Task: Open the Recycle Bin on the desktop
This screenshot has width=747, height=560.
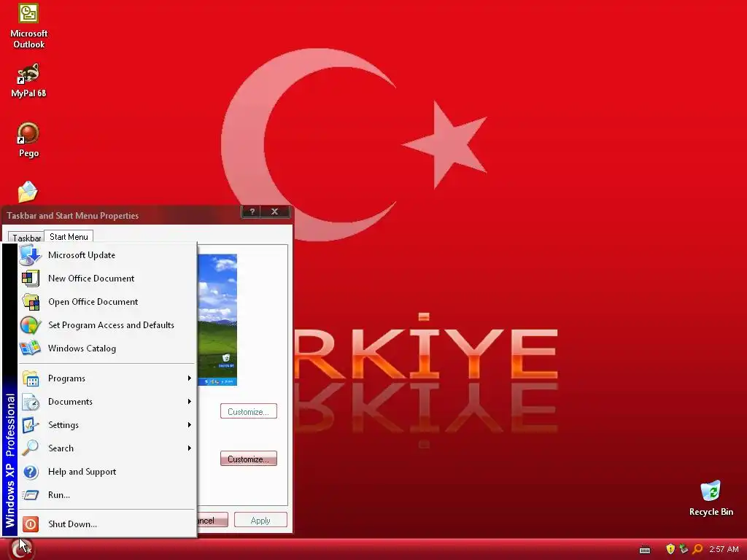Action: click(x=711, y=498)
